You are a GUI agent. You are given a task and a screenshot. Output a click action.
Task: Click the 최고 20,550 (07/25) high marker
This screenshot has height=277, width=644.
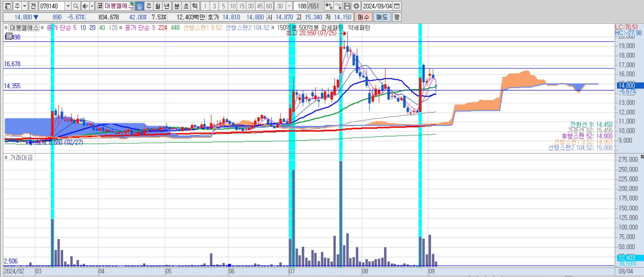pos(311,33)
